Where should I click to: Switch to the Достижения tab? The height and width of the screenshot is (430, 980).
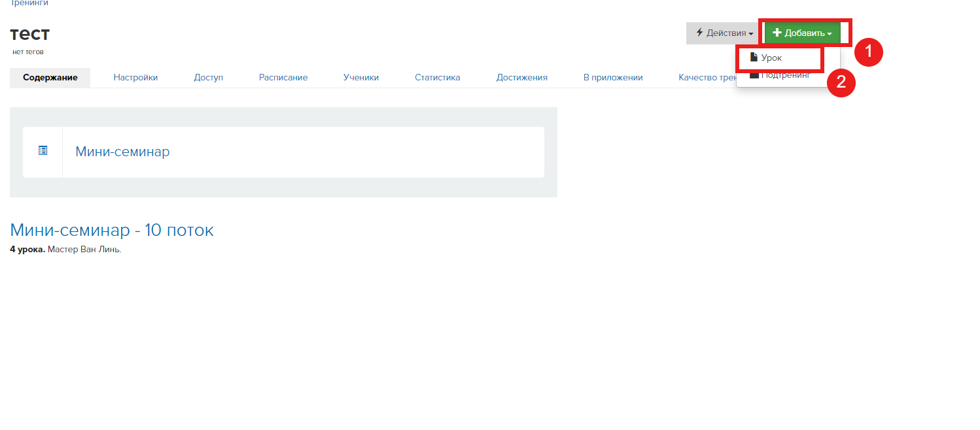point(521,76)
